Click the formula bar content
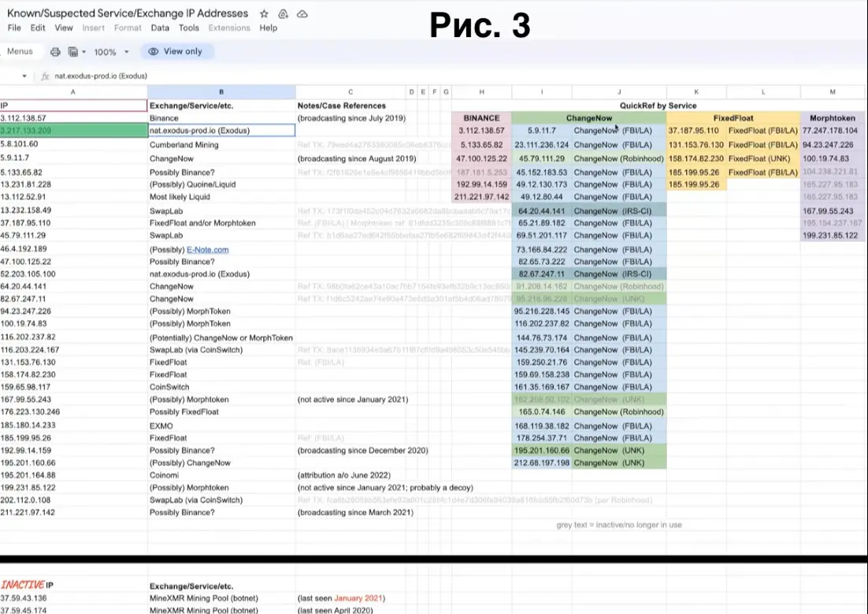868x614 pixels. pyautogui.click(x=101, y=76)
